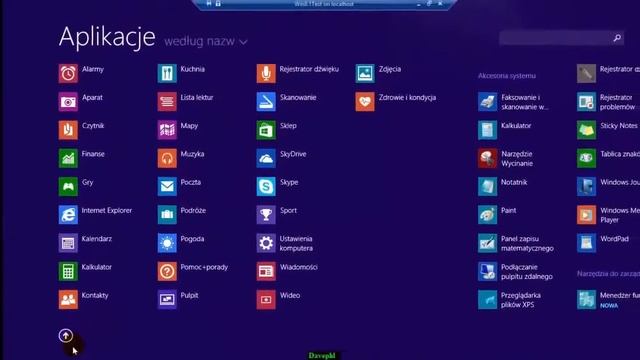The image size is (640, 360).
Task: Open Notatnik notepad
Action: click(487, 186)
